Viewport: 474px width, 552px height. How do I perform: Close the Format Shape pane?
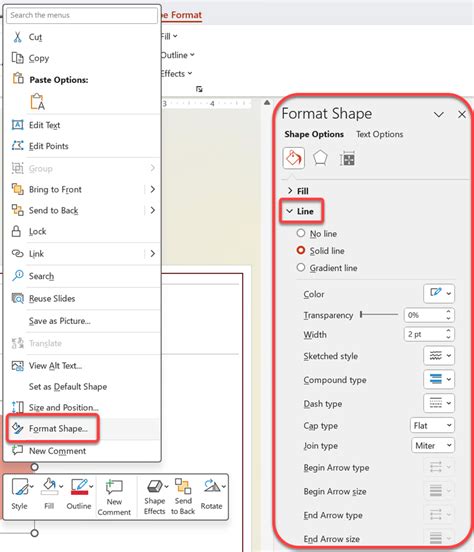point(462,114)
